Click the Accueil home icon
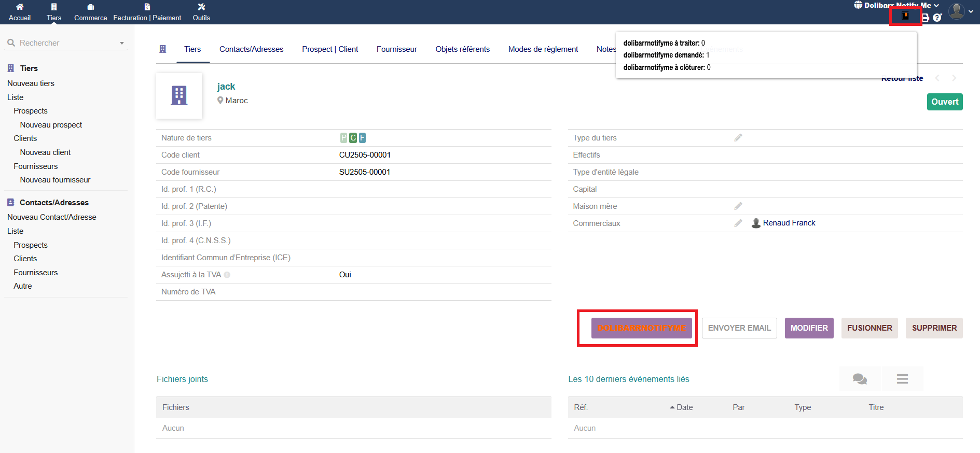Viewport: 980px width, 453px height. coord(20,7)
